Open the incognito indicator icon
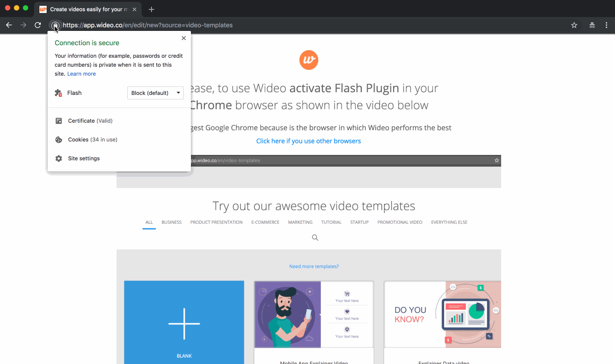615x364 pixels. pos(592,25)
